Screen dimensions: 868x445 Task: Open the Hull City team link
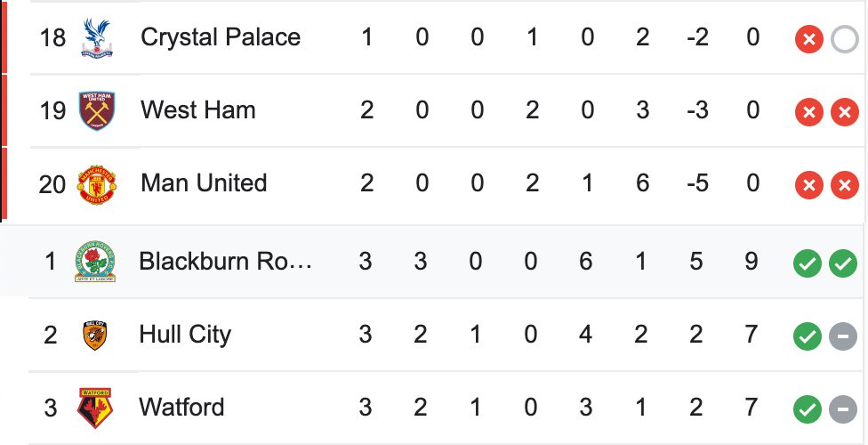pos(185,335)
